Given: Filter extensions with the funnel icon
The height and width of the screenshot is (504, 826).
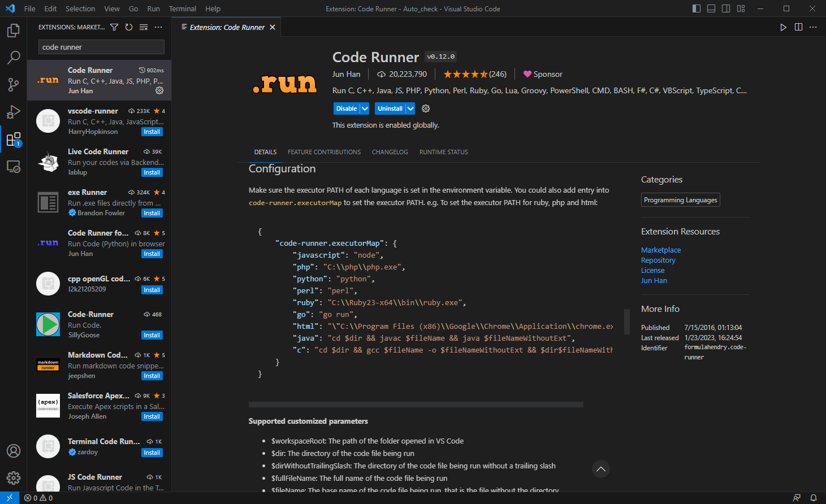Looking at the screenshot, I should (114, 27).
